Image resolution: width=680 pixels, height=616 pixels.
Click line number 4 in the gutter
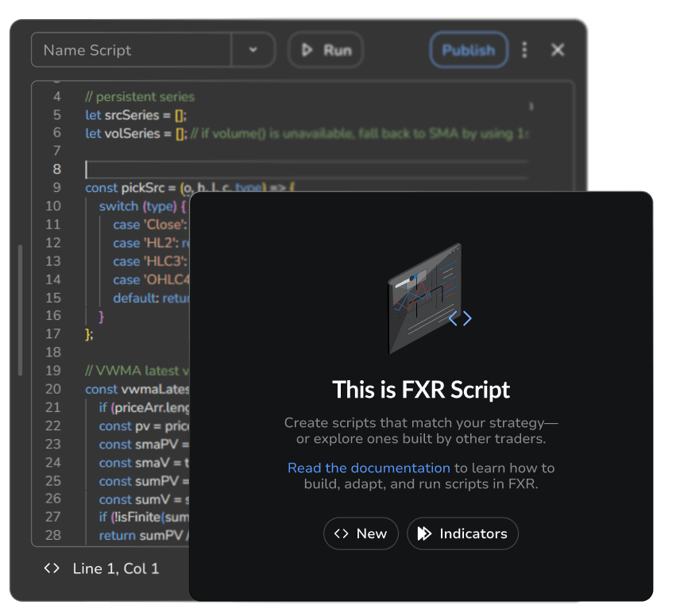tap(57, 96)
